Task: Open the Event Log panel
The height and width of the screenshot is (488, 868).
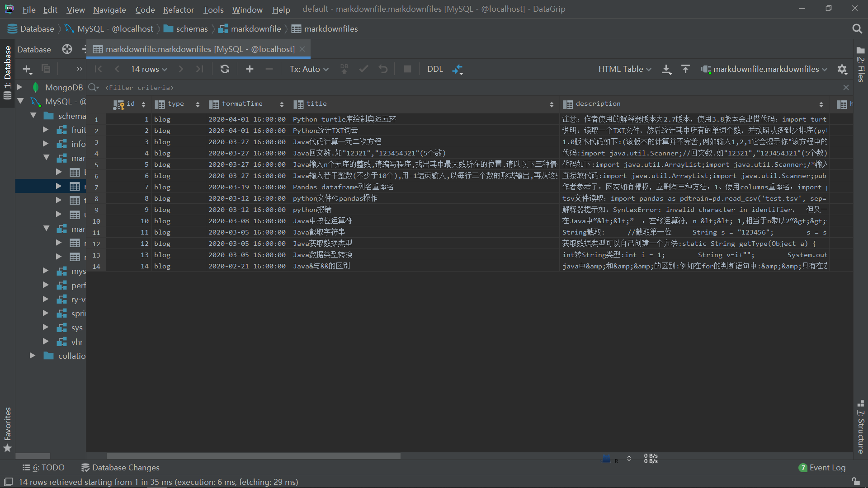Action: pyautogui.click(x=822, y=468)
